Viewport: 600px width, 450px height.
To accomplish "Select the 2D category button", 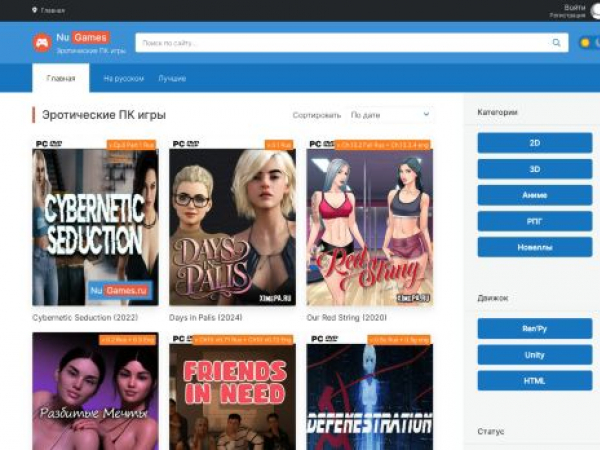I will 535,143.
